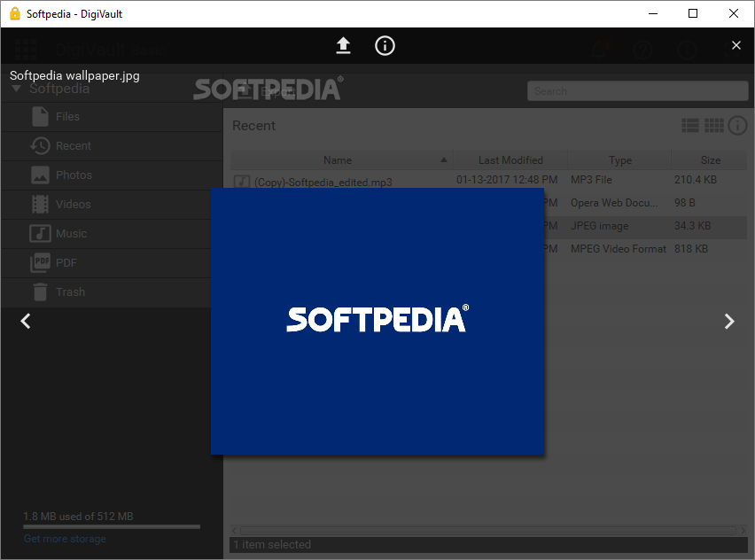This screenshot has width=755, height=560.
Task: Click the Photos picture icon
Action: (x=41, y=175)
